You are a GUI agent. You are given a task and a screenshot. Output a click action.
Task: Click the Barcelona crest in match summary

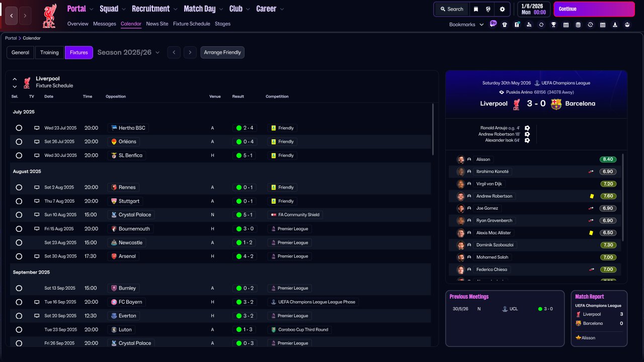(x=556, y=104)
